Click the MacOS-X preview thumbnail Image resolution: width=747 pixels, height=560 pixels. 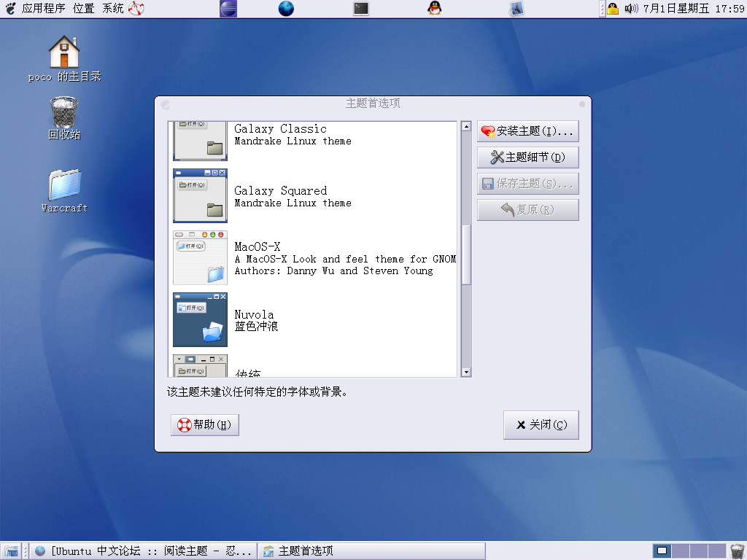[200, 257]
